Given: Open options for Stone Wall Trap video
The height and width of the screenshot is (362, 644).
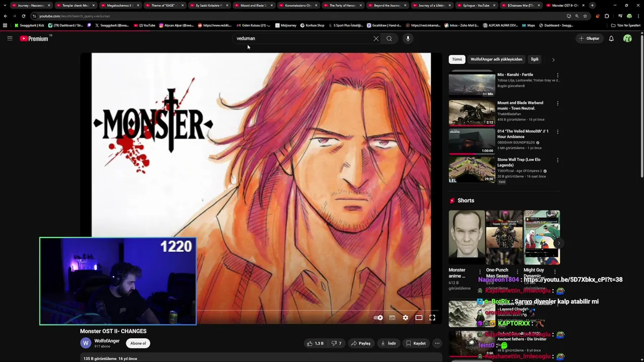Looking at the screenshot, I should point(557,160).
